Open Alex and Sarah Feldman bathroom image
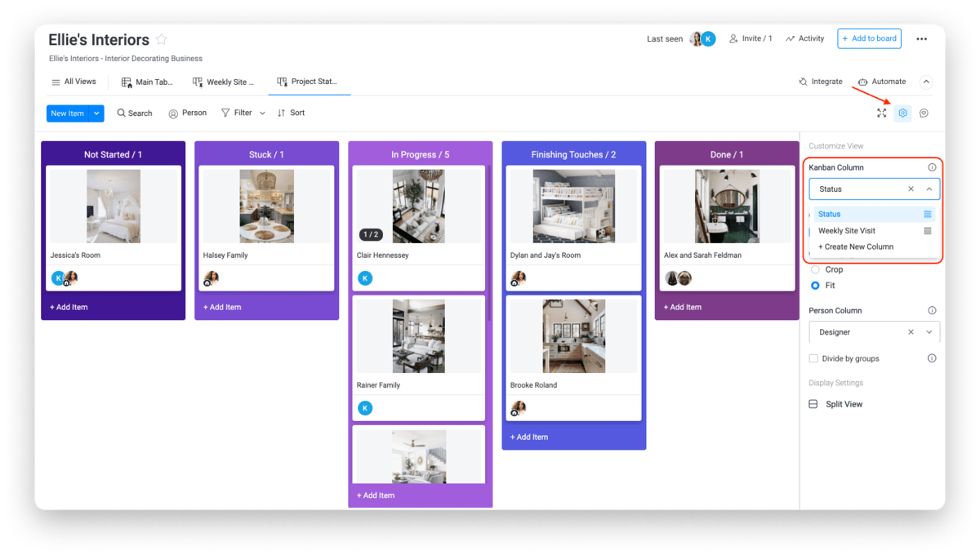Viewport: 980px width, 555px height. [x=727, y=206]
